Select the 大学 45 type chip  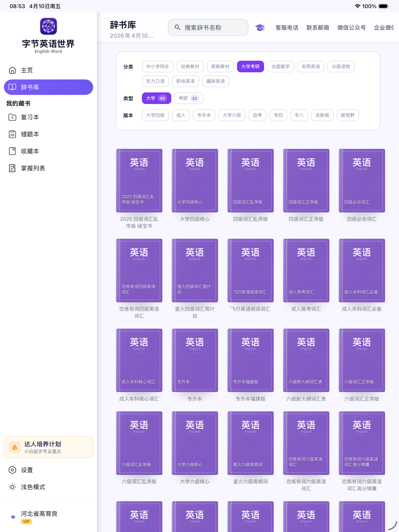tap(156, 98)
